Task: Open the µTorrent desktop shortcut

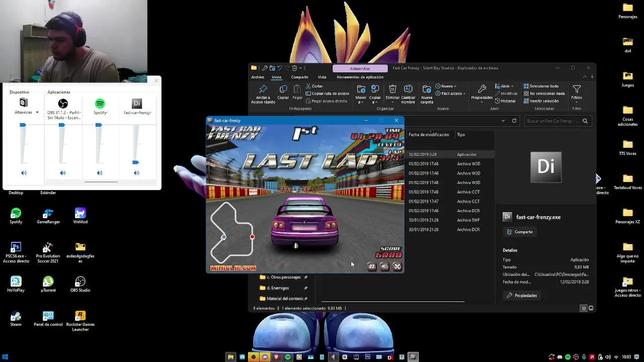Action: 48,285
